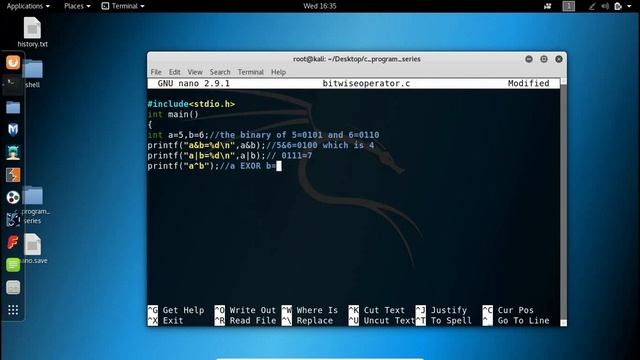Open the Files folder dock icon

click(13, 107)
